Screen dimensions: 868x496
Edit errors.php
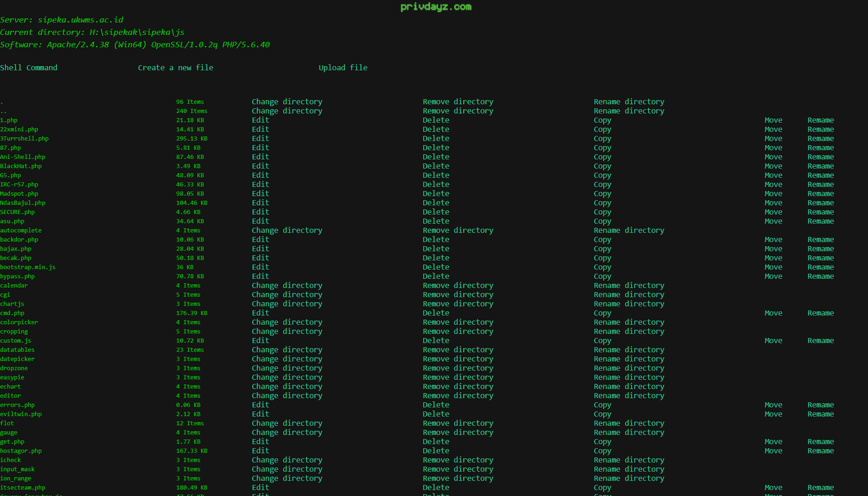(260, 405)
